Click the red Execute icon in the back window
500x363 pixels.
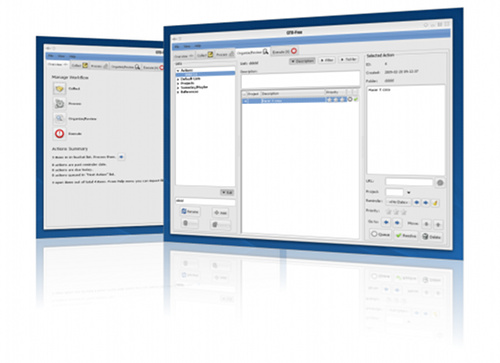pos(59,134)
